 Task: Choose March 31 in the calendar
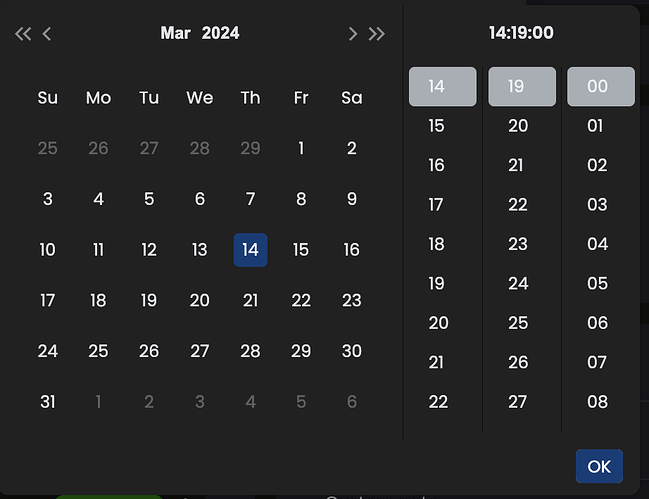click(x=48, y=402)
